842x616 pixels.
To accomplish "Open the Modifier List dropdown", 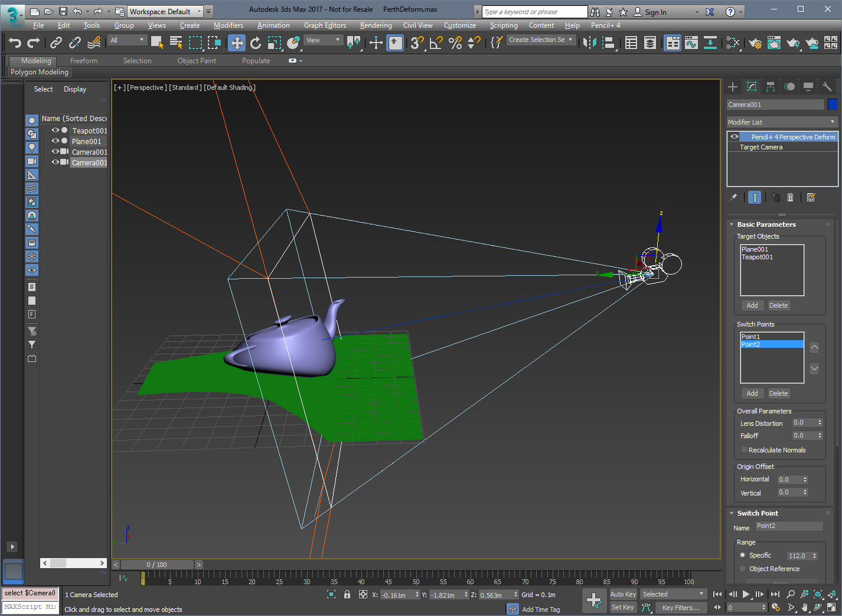I will 782,122.
